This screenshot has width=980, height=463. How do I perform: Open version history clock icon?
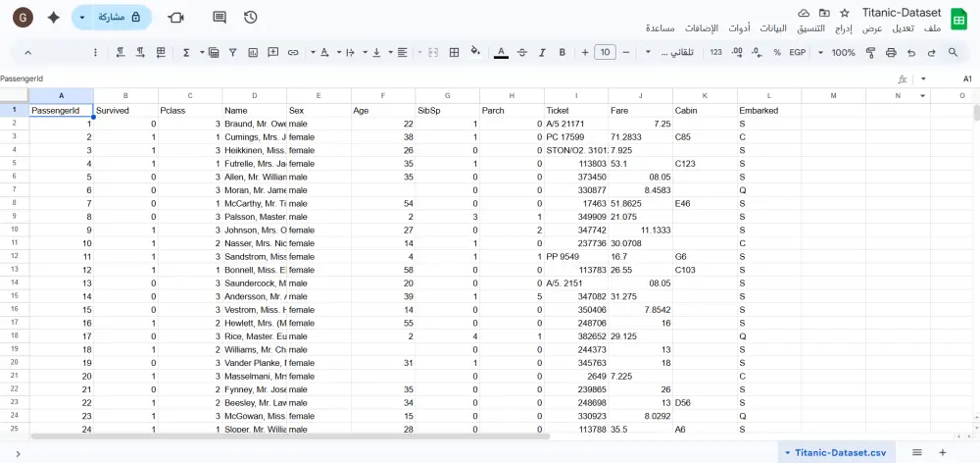(251, 18)
